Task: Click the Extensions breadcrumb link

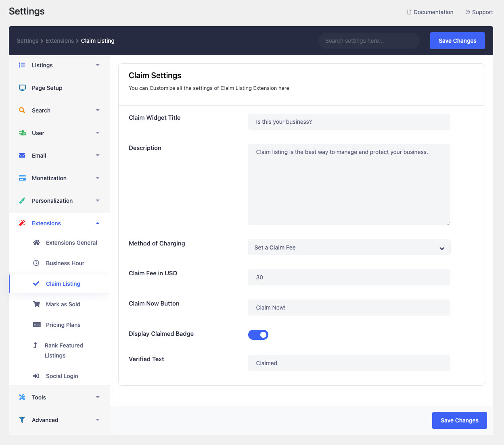Action: [59, 40]
